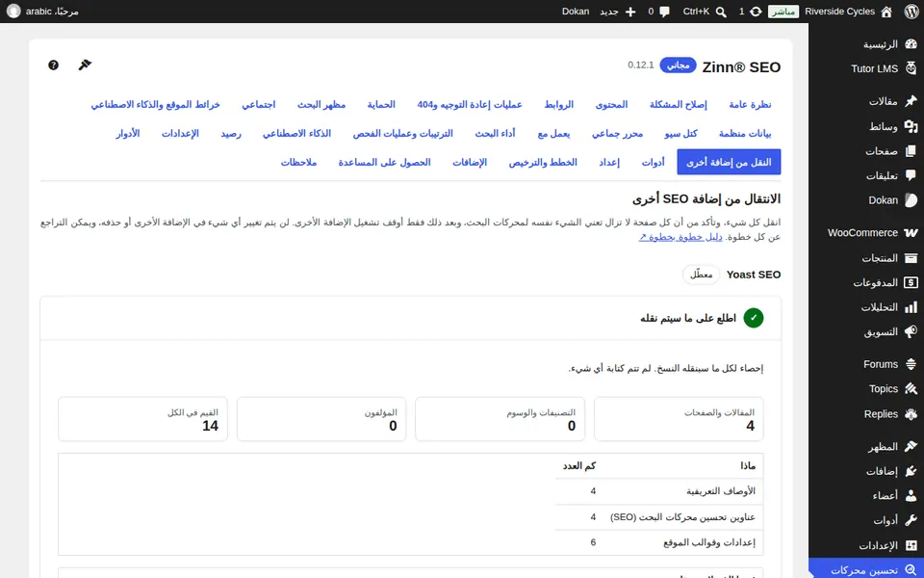Open the نظرة عامة tab
Viewport: 924px width, 578px height.
coord(750,105)
